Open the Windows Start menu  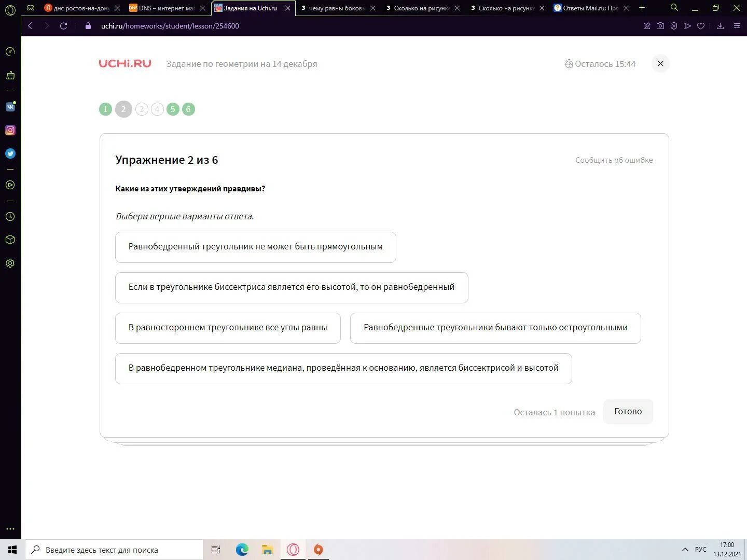tap(12, 550)
